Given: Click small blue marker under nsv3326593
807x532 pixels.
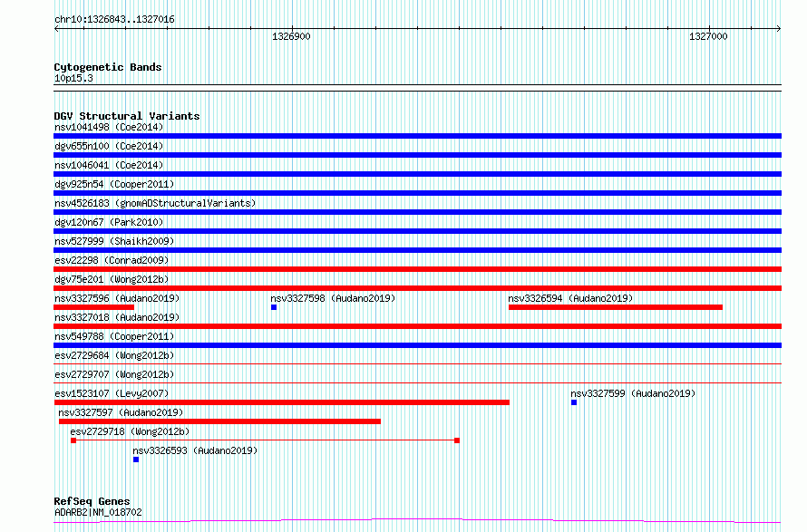Looking at the screenshot, I should 136,459.
